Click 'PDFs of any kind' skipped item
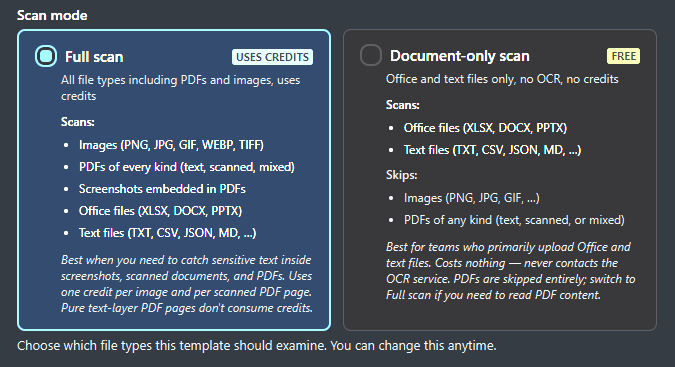Image resolution: width=675 pixels, height=367 pixels. pos(514,220)
